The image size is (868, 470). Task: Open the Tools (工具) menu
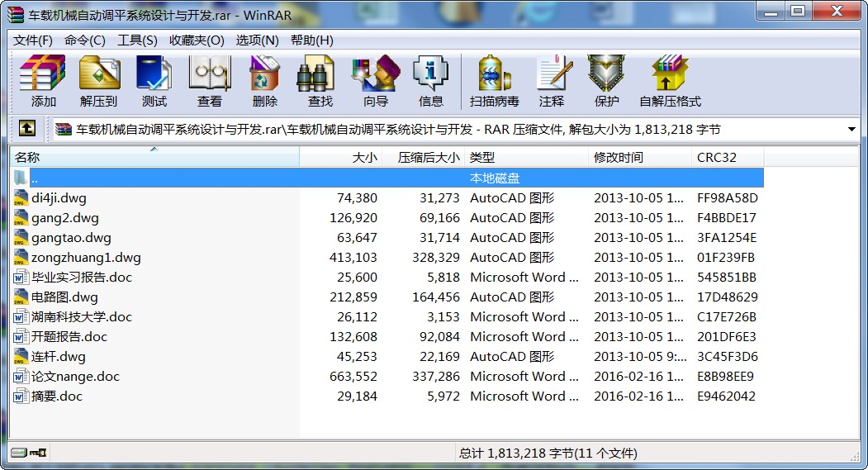pos(137,40)
